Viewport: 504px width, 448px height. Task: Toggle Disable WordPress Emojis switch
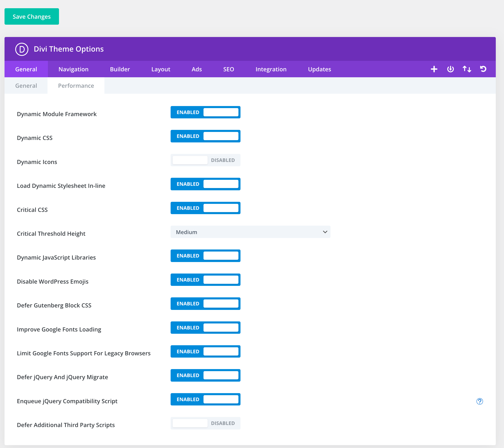pyautogui.click(x=205, y=280)
